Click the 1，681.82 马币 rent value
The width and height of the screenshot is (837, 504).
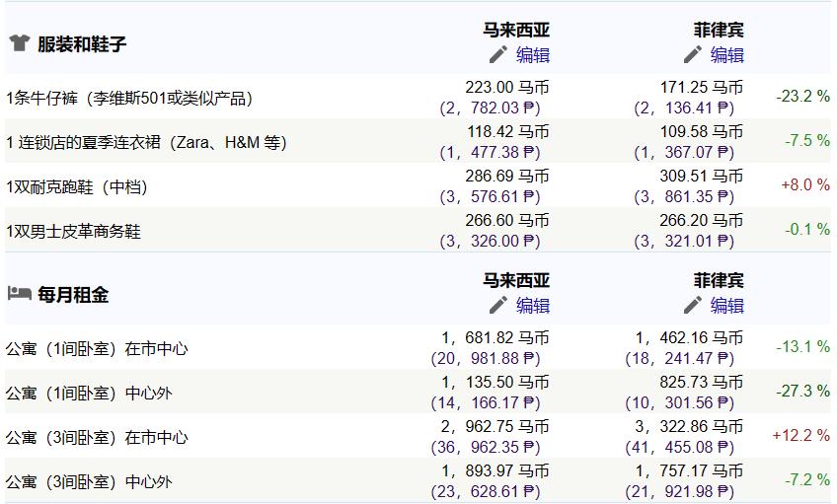tap(495, 337)
